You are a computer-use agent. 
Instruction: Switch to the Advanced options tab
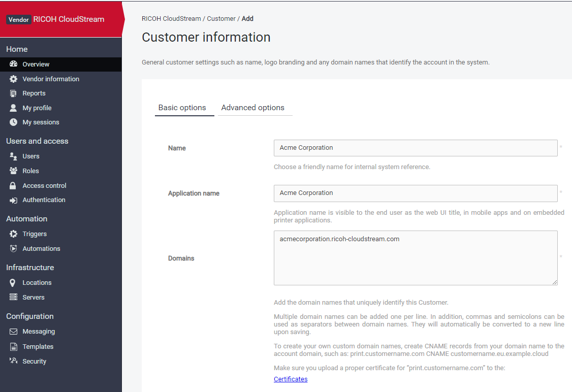tap(252, 108)
